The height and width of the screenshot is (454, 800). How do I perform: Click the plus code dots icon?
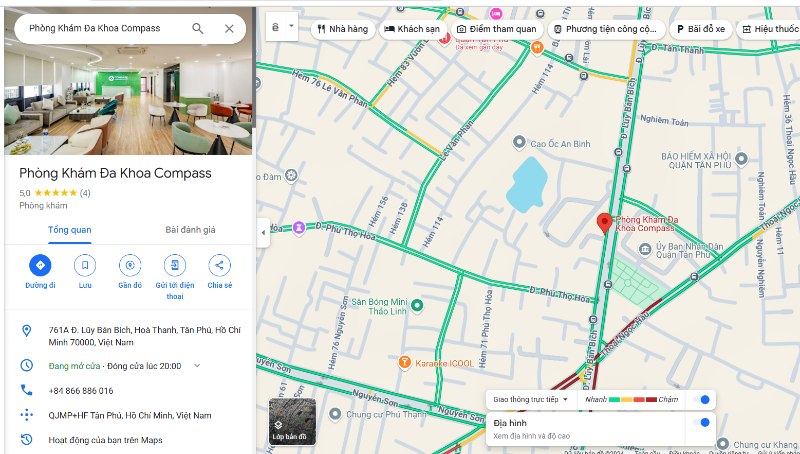click(27, 415)
